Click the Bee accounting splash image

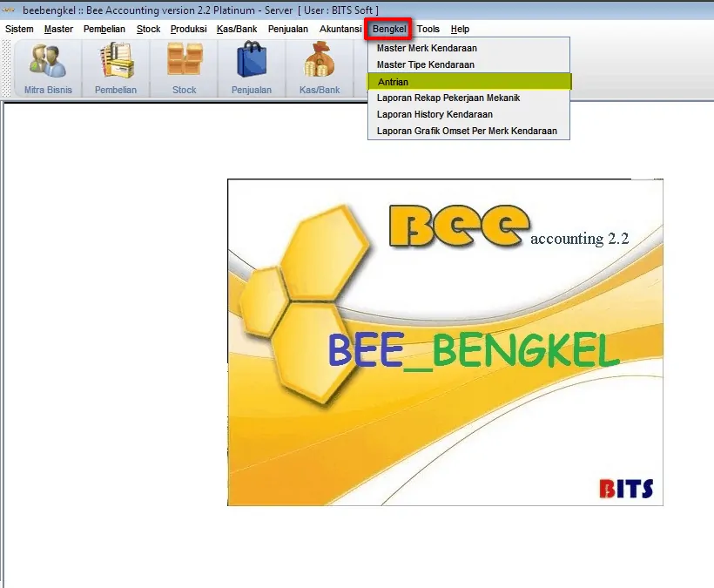(445, 342)
